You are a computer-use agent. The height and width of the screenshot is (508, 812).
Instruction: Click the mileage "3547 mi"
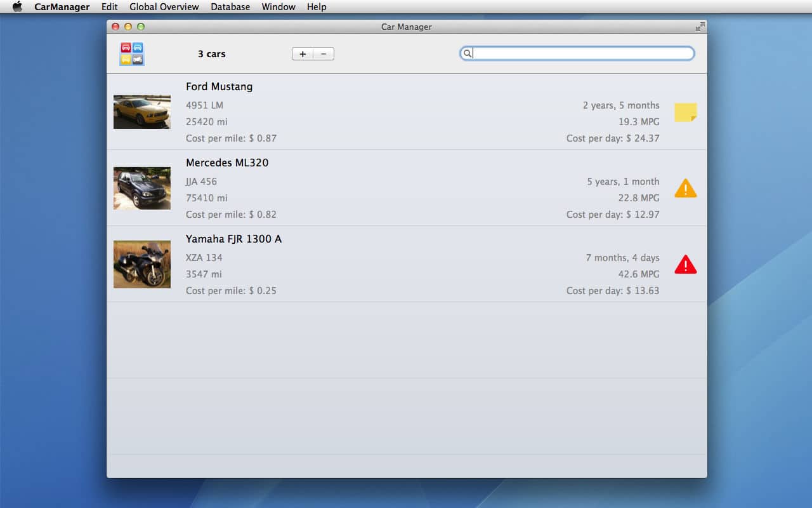tap(204, 274)
